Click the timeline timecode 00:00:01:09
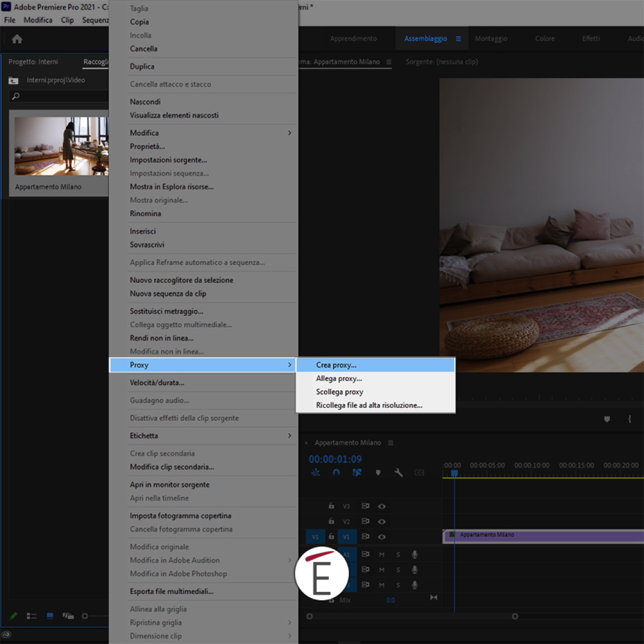 [335, 459]
